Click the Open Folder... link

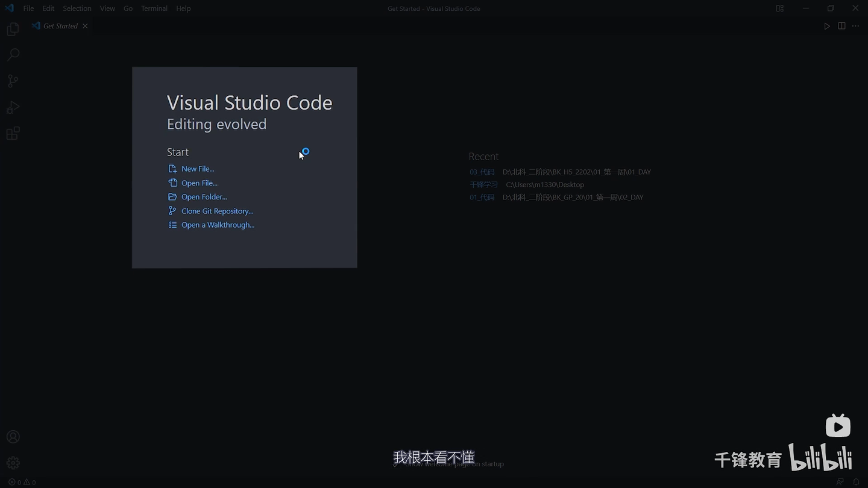pos(204,196)
